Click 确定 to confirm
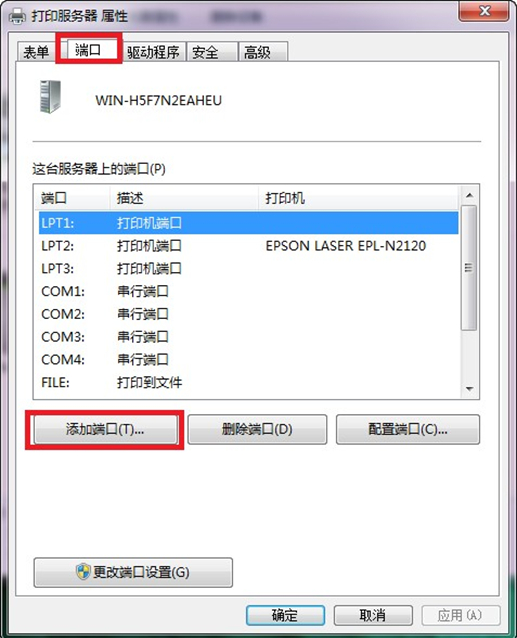Viewport: 517px width, 638px height. pyautogui.click(x=285, y=615)
